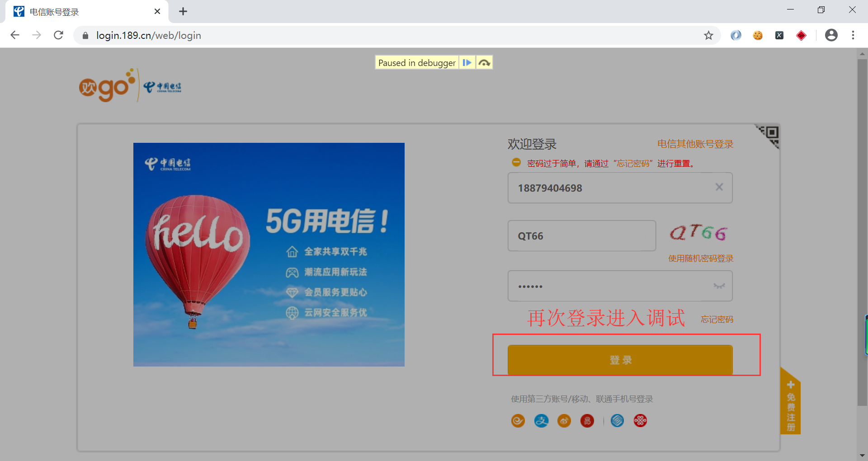The image size is (868, 461).
Task: Step over next function call in debugger
Action: click(x=484, y=63)
